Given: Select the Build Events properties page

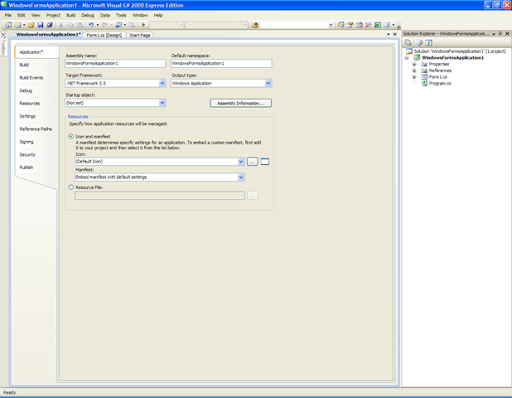Looking at the screenshot, I should click(31, 78).
